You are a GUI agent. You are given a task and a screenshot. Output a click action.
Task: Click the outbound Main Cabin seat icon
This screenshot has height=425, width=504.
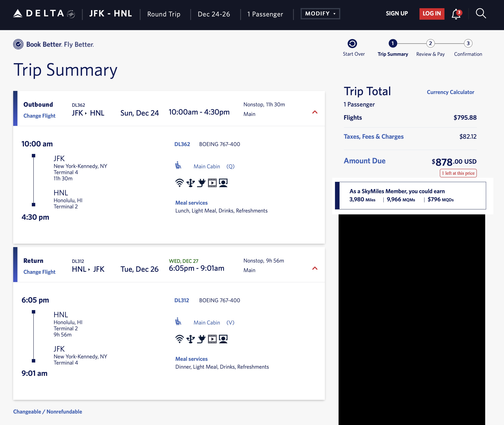[178, 166]
